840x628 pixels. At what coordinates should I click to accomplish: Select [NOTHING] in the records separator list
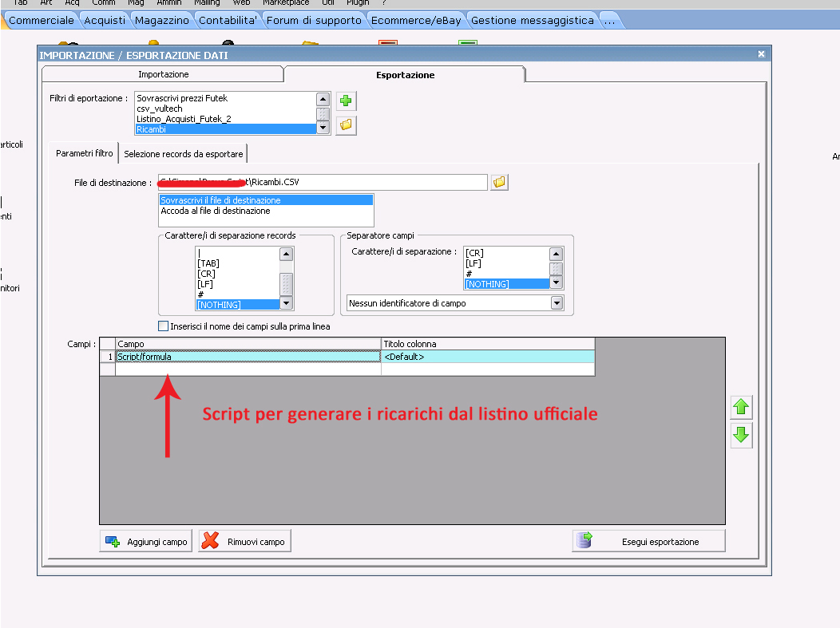pos(238,305)
